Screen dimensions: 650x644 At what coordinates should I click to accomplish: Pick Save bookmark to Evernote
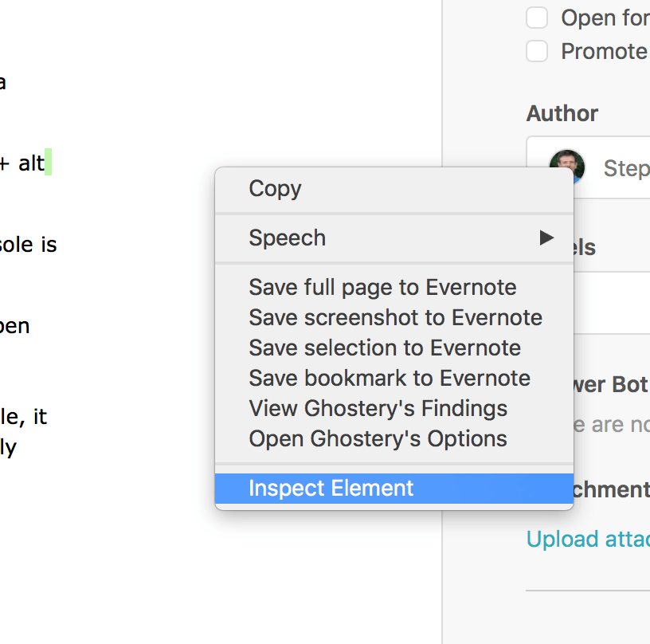390,378
